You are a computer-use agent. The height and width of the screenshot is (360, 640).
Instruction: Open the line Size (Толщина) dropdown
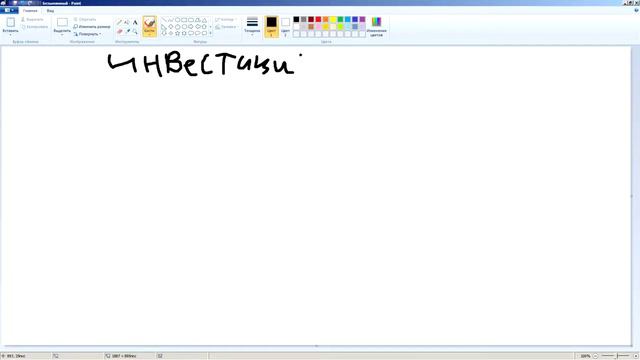[252, 27]
